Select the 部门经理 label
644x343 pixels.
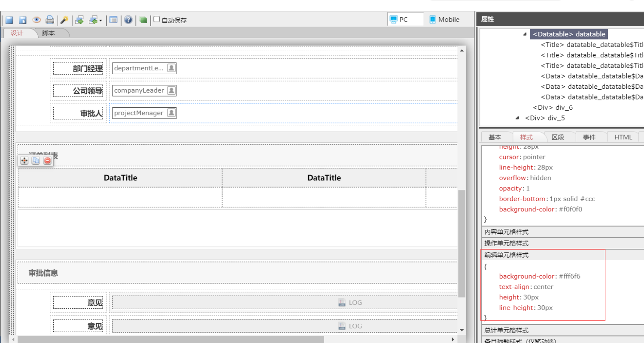click(x=78, y=68)
